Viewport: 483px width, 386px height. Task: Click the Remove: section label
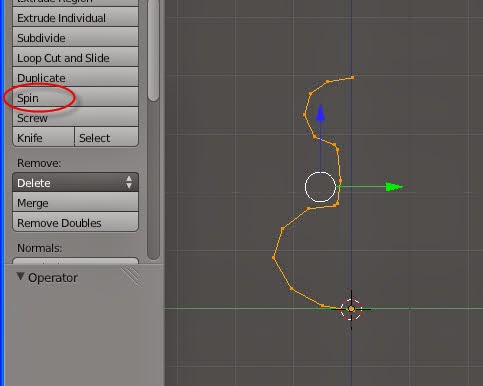pyautogui.click(x=39, y=163)
